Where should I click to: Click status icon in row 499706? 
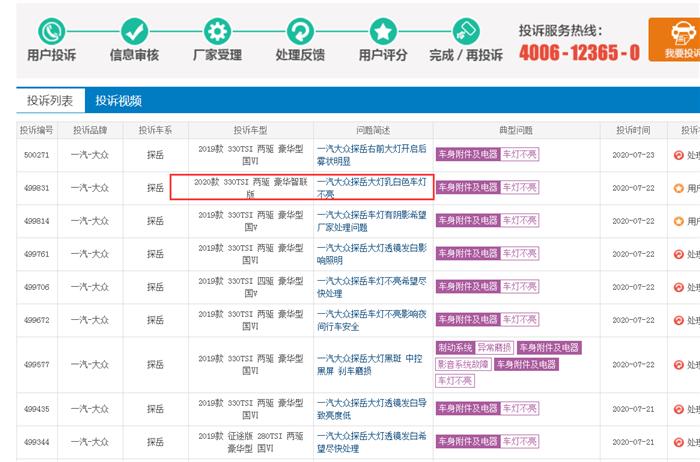point(679,287)
